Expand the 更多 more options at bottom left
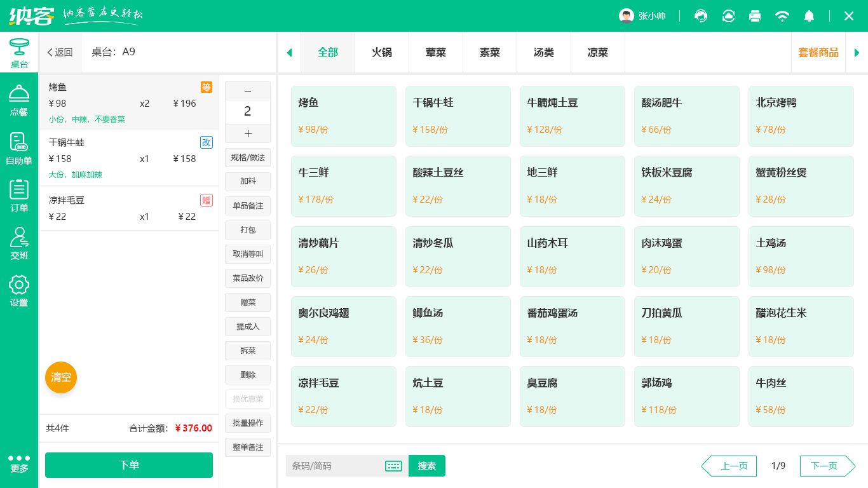The image size is (868, 488). [19, 464]
